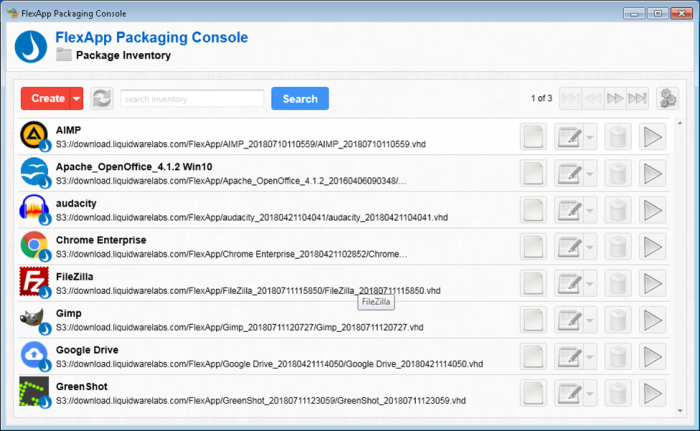Activate the GreenShot package play button
The height and width of the screenshot is (431, 700).
[653, 393]
